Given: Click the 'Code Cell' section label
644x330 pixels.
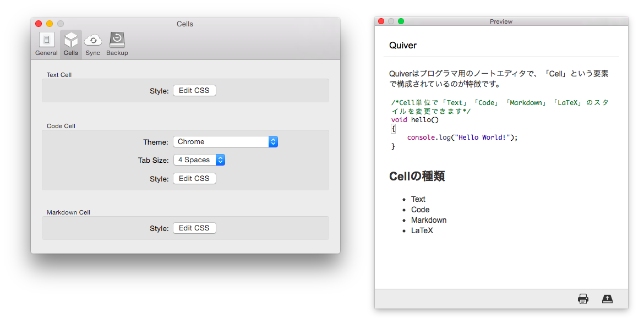Looking at the screenshot, I should 61,127.
